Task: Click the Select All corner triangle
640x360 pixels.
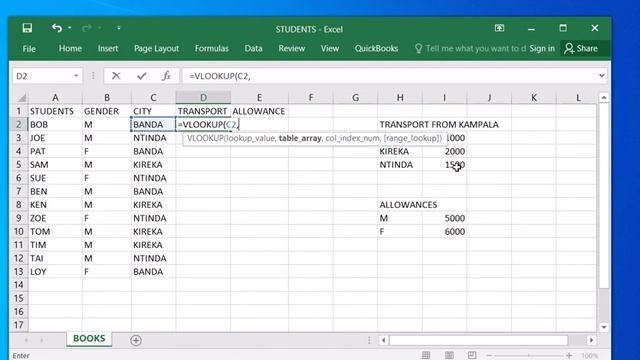Action: click(22, 98)
